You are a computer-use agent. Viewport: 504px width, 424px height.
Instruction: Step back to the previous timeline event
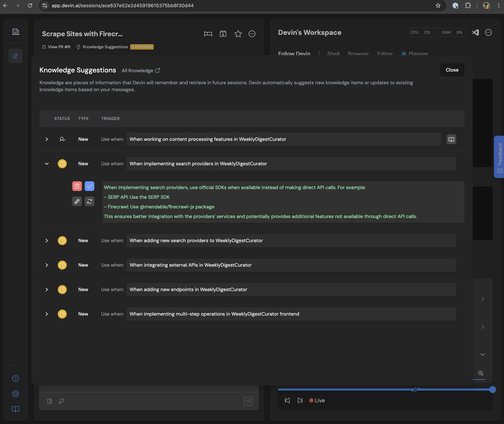[x=287, y=400]
